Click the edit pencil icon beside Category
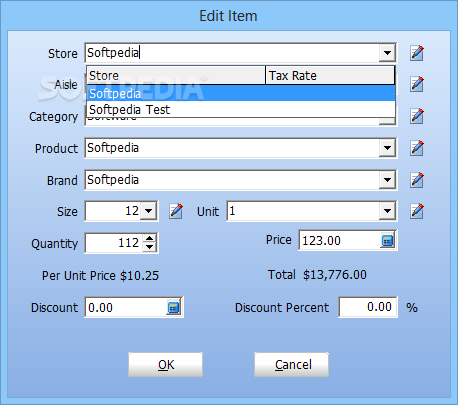 tap(417, 116)
